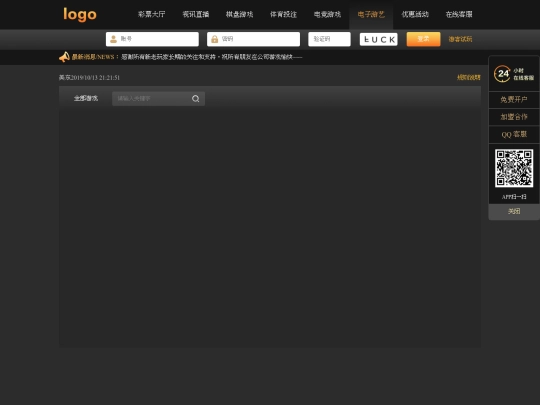Open the 视讯直播 nav item
The image size is (540, 405).
[x=196, y=14]
